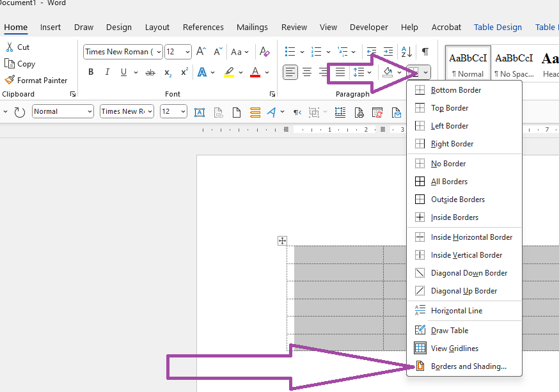
Task: Apply strikethrough formatting
Action: click(x=150, y=72)
